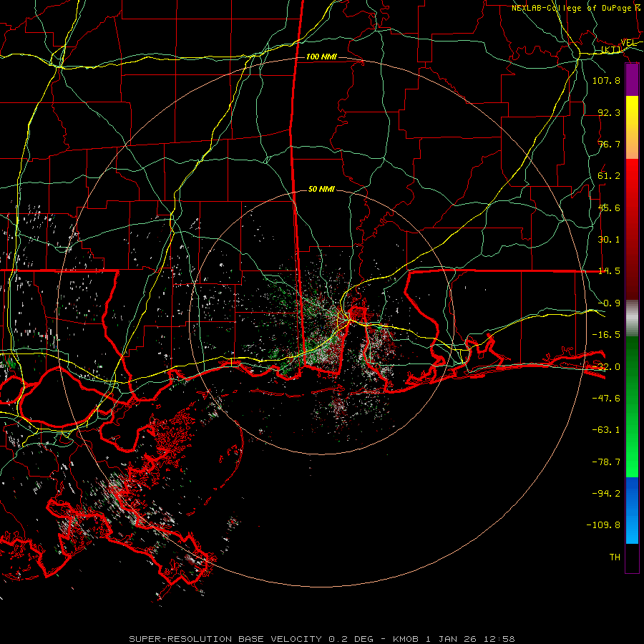
Task: Select the -78.7 velocity scale value
Action: 606,462
